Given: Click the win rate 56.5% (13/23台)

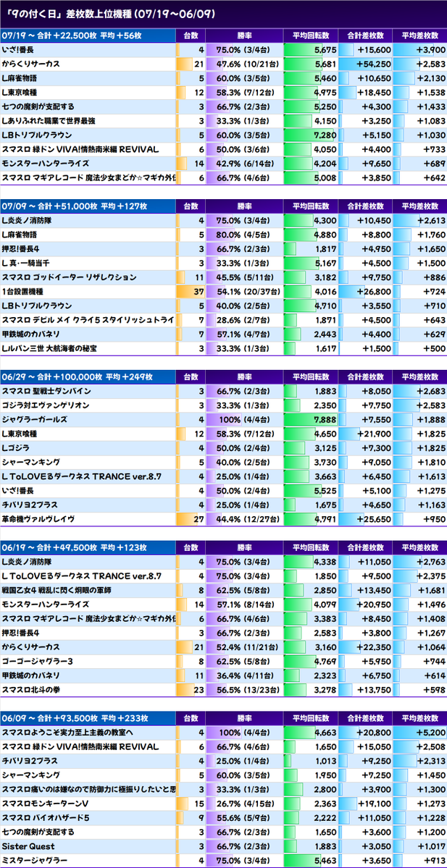Looking at the screenshot, I should click(x=247, y=689).
